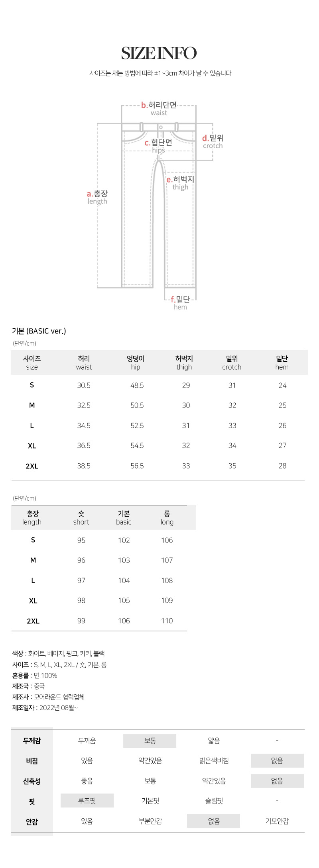Click the 롱 long column header
This screenshot has height=868, width=319.
(167, 517)
